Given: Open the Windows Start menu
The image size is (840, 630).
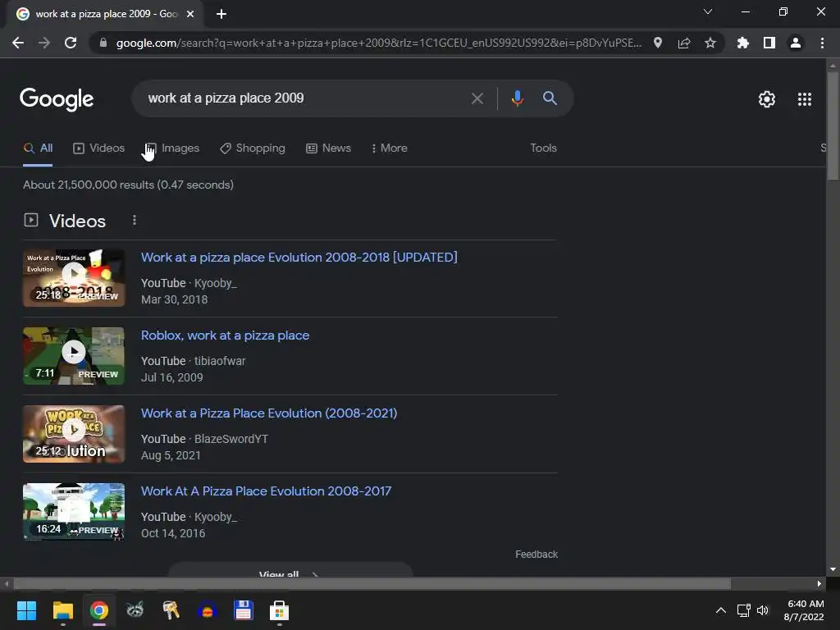Looking at the screenshot, I should coord(26,610).
